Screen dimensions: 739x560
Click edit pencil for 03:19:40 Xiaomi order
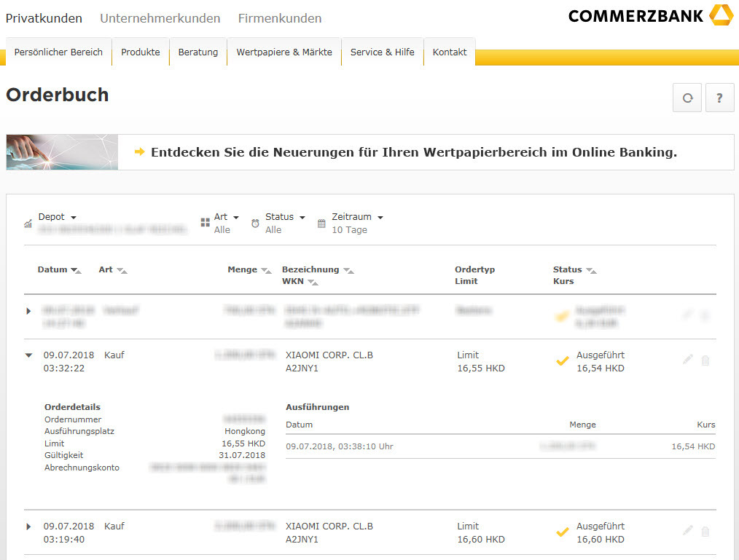coord(688,531)
